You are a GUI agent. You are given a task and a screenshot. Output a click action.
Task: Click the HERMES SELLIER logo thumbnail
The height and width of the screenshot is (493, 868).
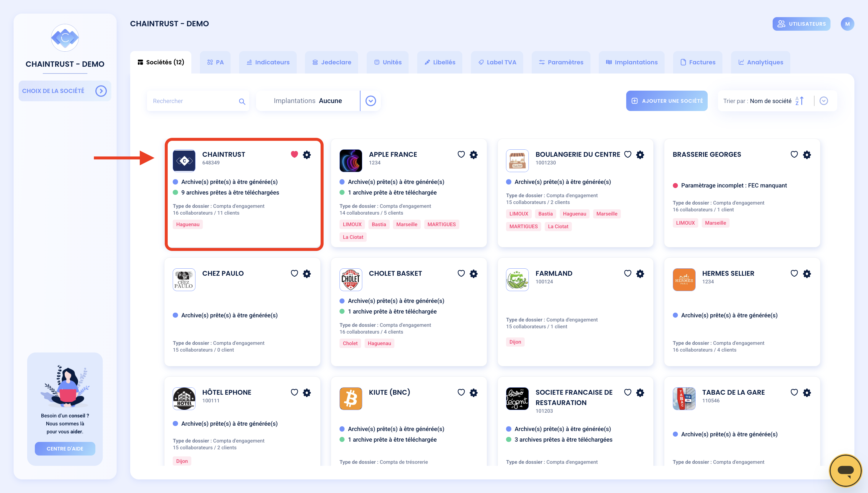point(684,280)
